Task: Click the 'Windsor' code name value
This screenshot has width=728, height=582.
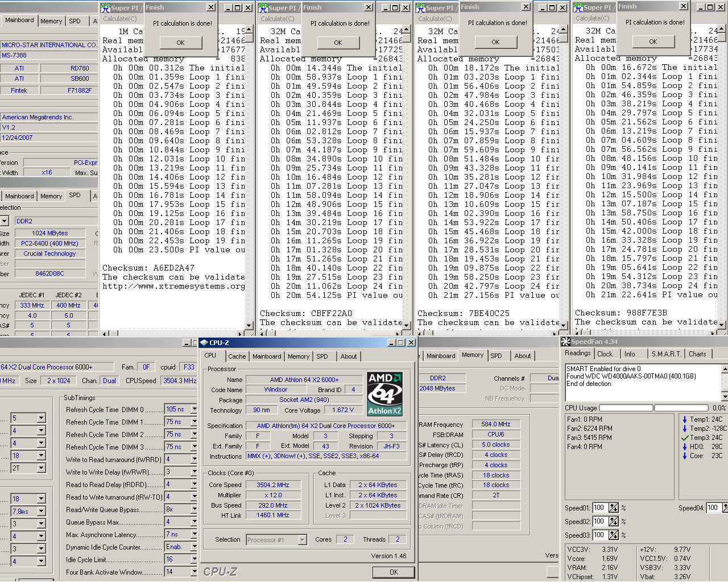Action: (x=275, y=390)
